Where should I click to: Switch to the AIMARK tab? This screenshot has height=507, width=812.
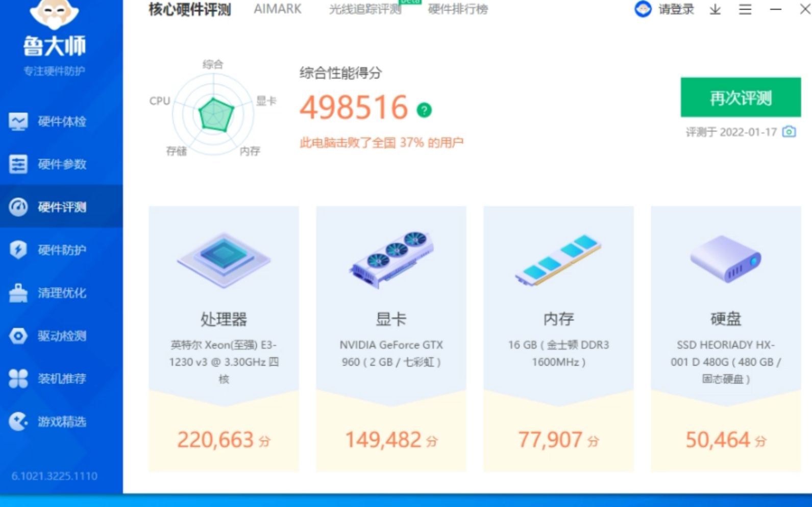click(278, 9)
